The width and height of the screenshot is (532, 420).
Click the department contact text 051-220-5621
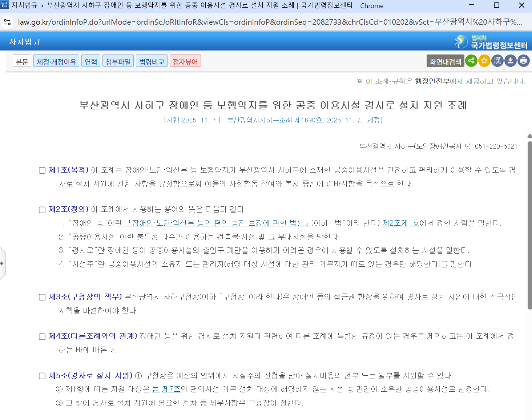click(496, 146)
